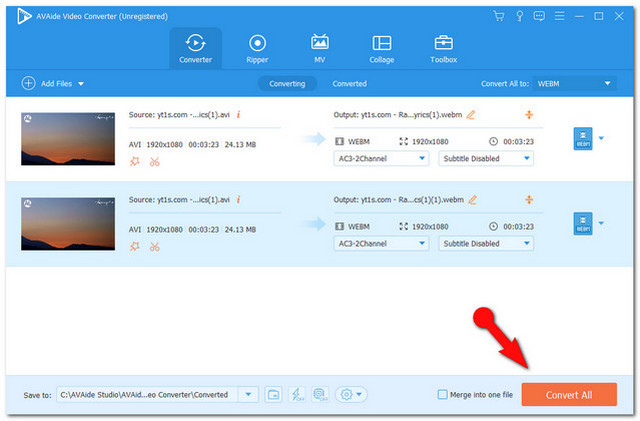Screen dimensions: 640x421
Task: Open the edit effects star for first video
Action: click(134, 162)
